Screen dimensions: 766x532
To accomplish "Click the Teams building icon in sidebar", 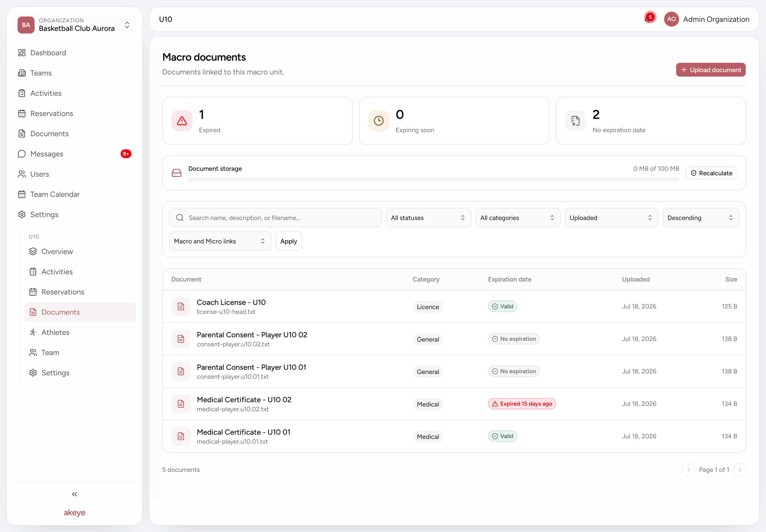I will point(22,73).
